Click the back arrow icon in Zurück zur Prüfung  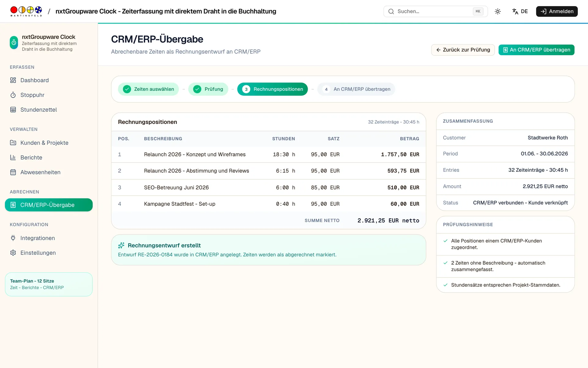coord(438,50)
